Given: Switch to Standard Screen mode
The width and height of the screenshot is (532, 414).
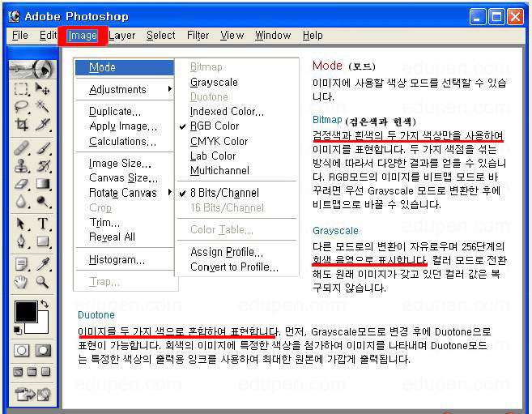Looking at the screenshot, I should click(19, 372).
